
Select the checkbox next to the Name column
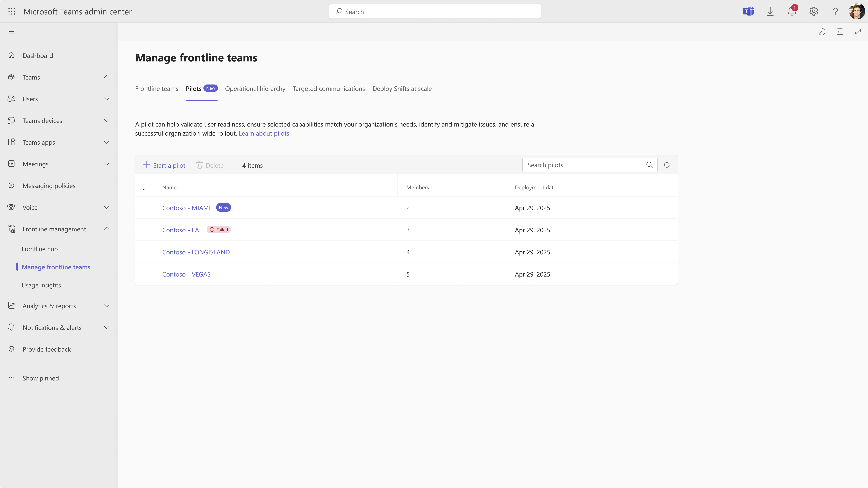[x=145, y=188]
